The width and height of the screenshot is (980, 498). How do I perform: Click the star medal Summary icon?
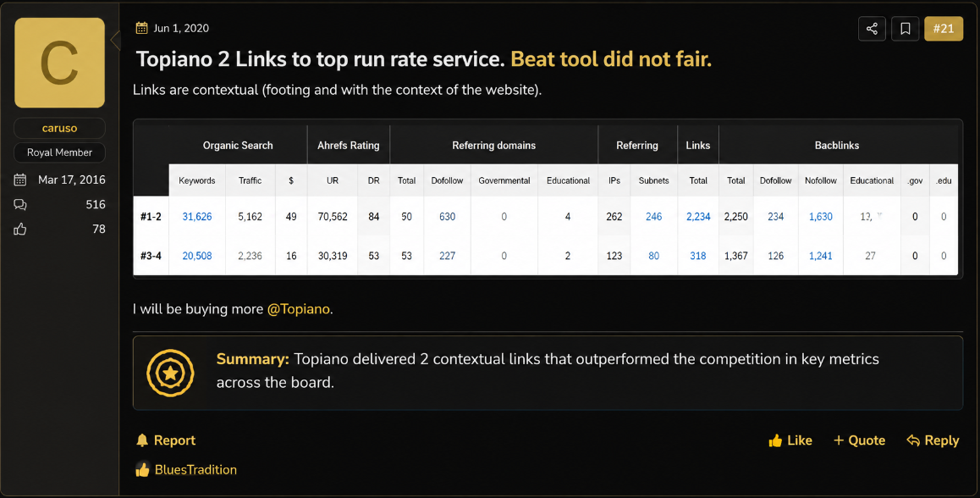(x=170, y=373)
